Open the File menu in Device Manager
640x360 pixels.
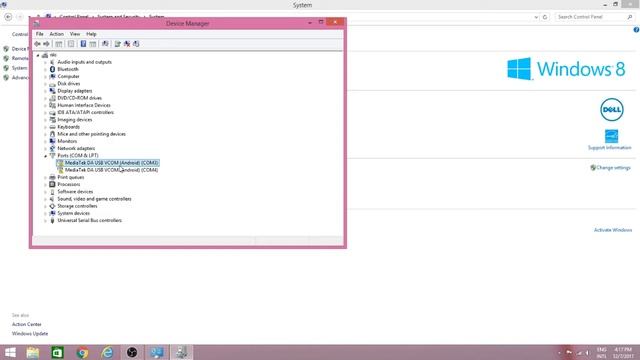[x=40, y=34]
